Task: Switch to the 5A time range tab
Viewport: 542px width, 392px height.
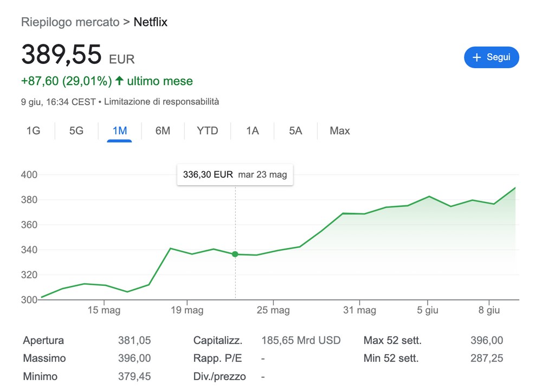Action: (295, 130)
